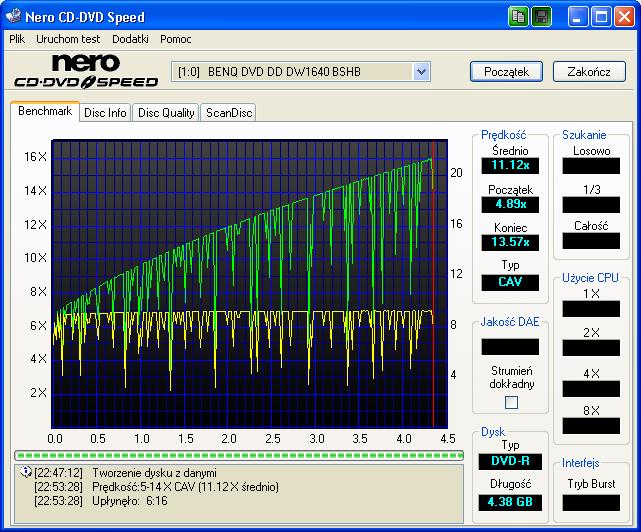
Task: Click log line 'Prędkość:5-14 X CAV'
Action: (x=185, y=487)
